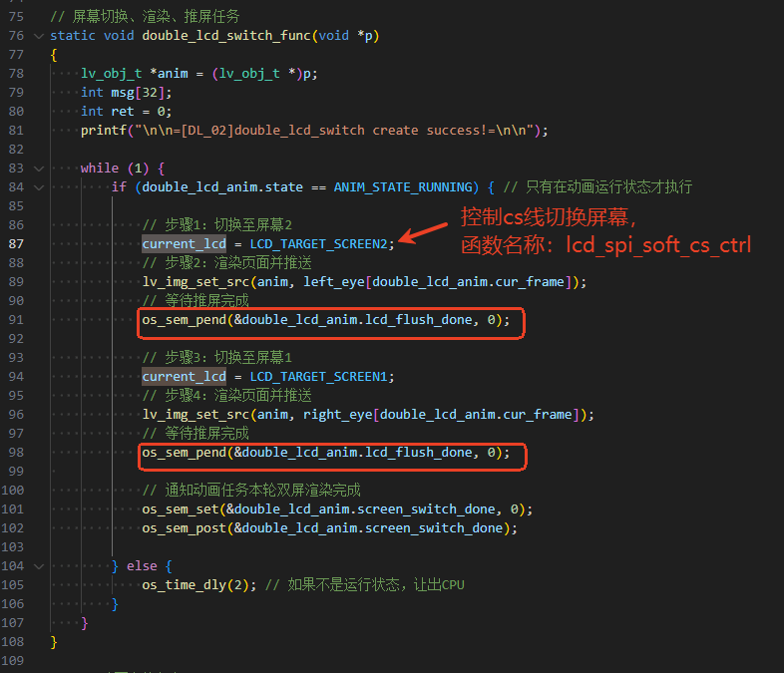This screenshot has height=673, width=784.
Task: Click the printf call on line 81
Action: [x=314, y=131]
